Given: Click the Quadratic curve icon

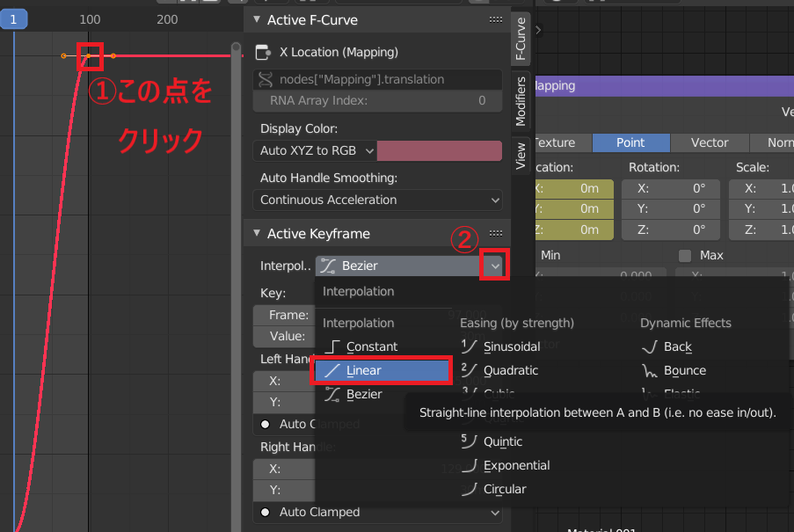Looking at the screenshot, I should click(x=469, y=370).
